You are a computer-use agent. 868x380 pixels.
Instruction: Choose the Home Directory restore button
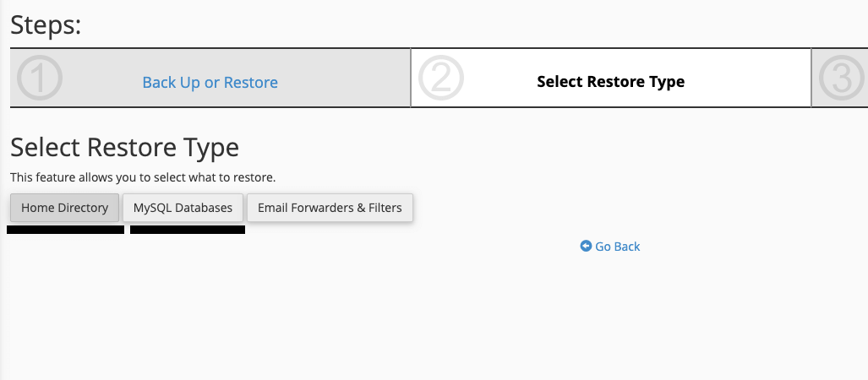click(64, 208)
